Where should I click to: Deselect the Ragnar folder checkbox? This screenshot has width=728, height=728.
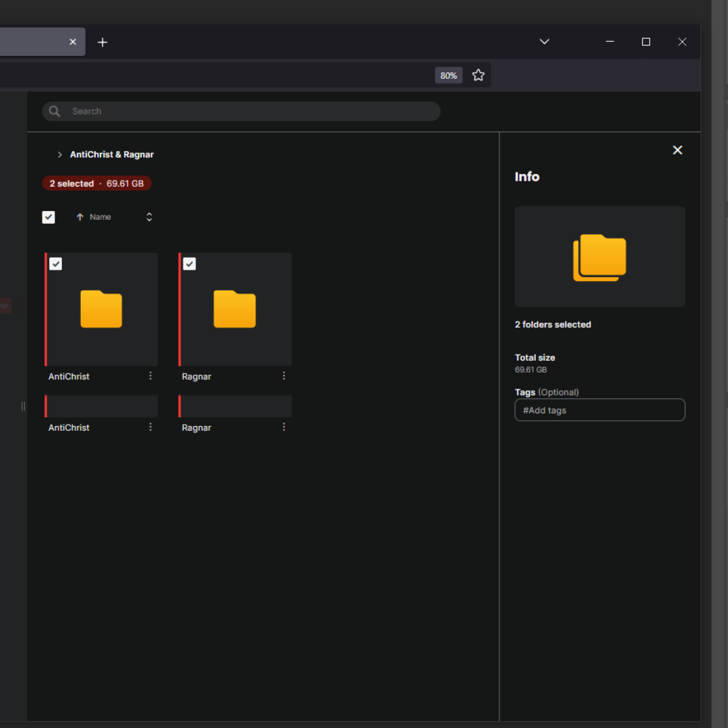tap(189, 264)
